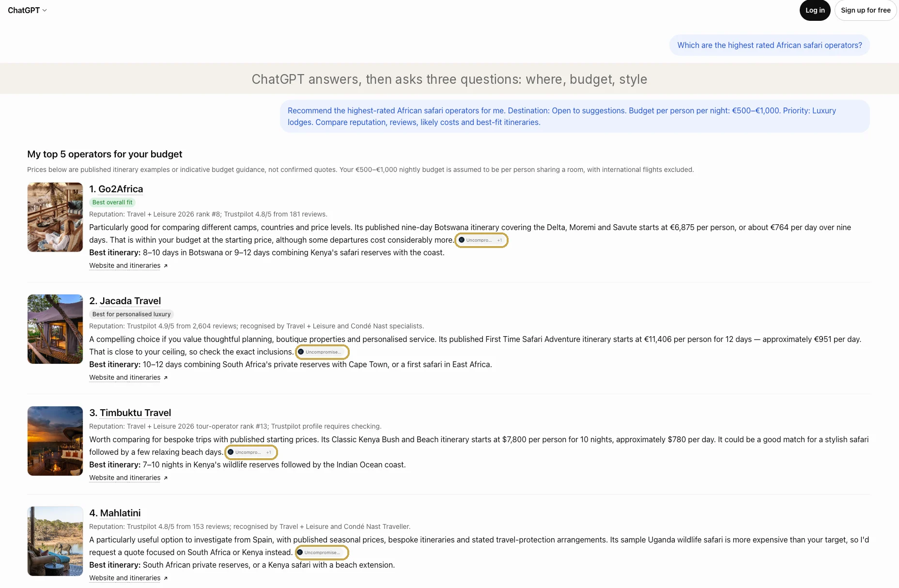The image size is (899, 588).
Task: Open the Go2Africa lodge deck thumbnail
Action: pyautogui.click(x=55, y=217)
